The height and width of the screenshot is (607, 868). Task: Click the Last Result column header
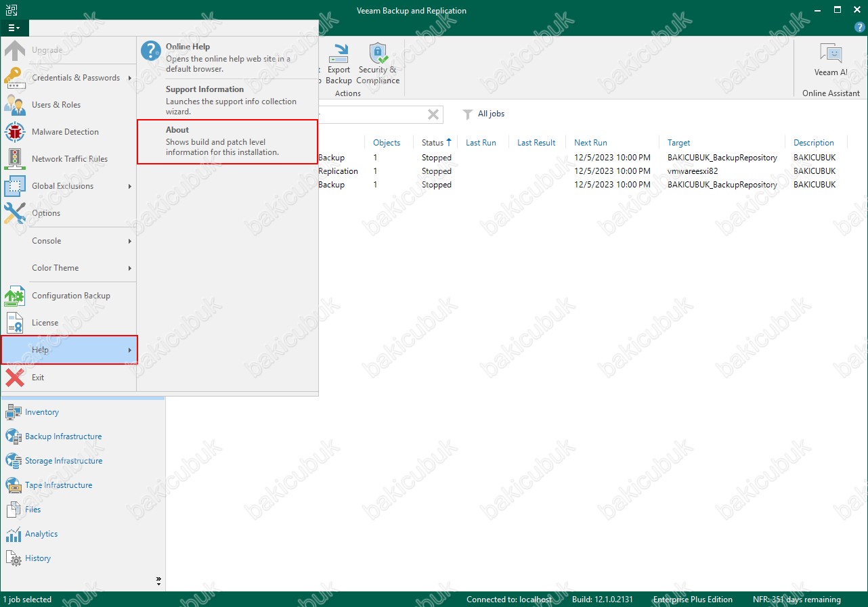click(x=536, y=143)
